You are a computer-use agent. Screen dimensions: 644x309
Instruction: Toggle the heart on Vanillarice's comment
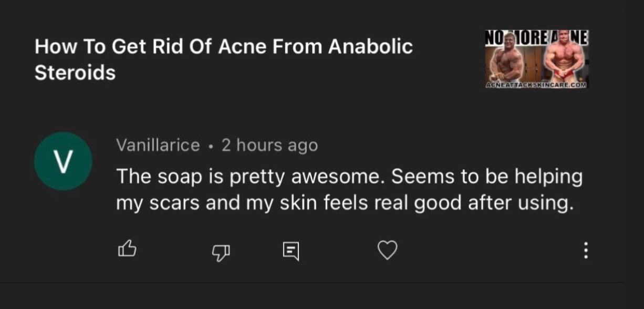tap(388, 251)
